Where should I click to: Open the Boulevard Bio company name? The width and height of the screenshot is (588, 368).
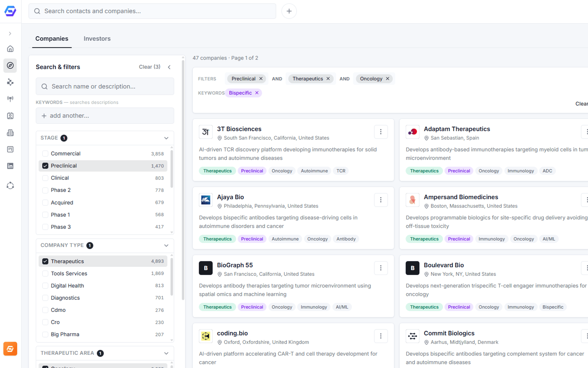tap(444, 265)
